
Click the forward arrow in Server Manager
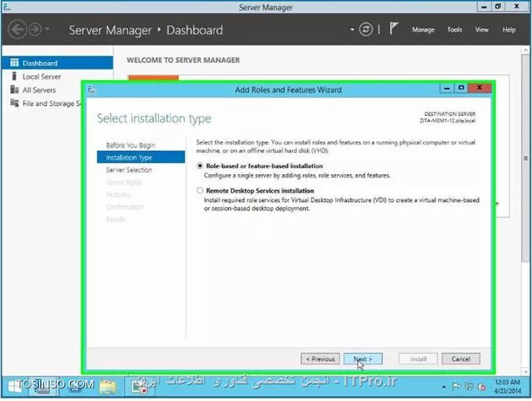pos(35,30)
